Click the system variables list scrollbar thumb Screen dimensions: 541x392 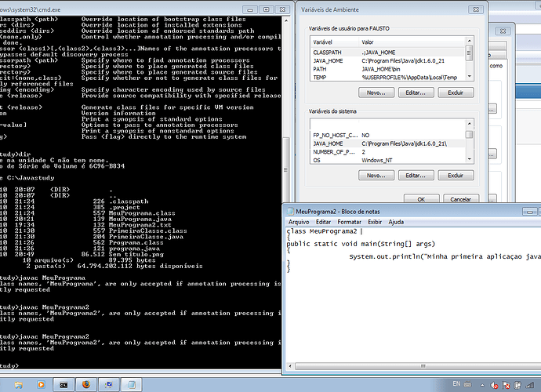[469, 135]
